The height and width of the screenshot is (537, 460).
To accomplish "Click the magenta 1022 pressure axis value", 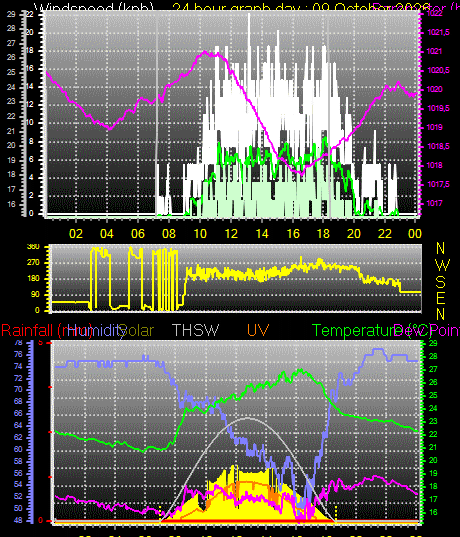I will coord(435,14).
